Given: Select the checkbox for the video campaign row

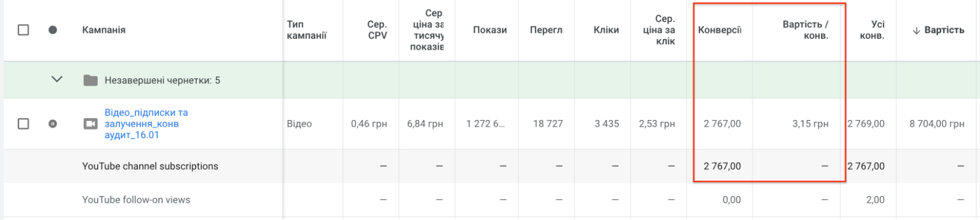Looking at the screenshot, I should tap(23, 124).
